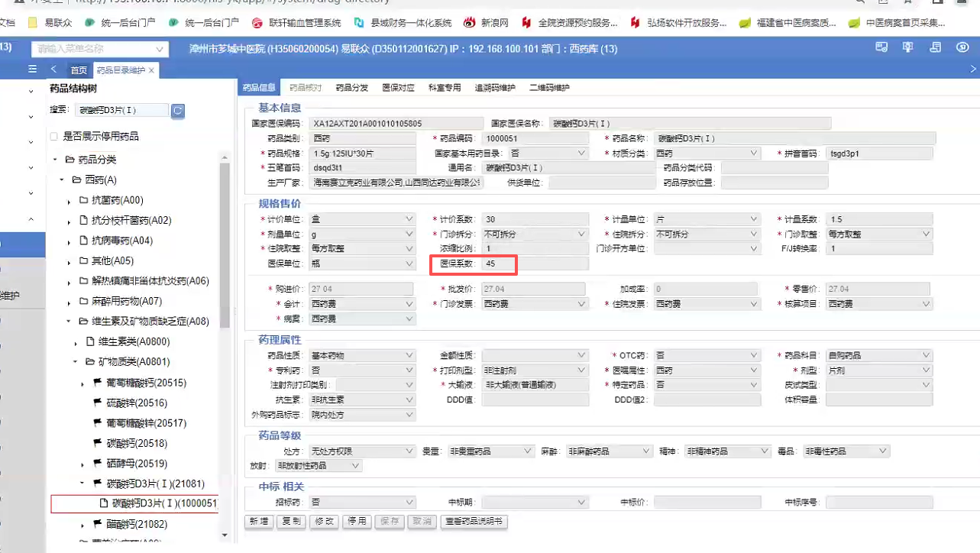Image resolution: width=980 pixels, height=553 pixels.
Task: Click the 新增 button
Action: [258, 522]
